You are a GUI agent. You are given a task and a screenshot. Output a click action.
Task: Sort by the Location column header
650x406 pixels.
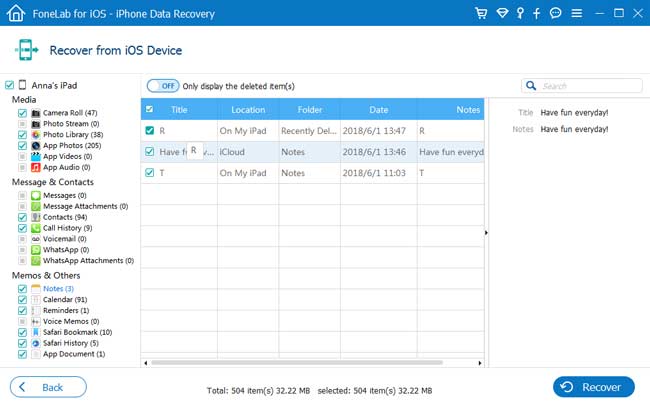pos(248,109)
